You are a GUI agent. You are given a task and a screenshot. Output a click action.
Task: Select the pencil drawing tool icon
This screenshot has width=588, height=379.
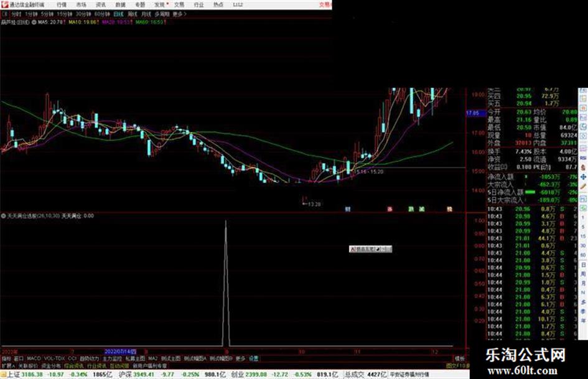point(583,187)
